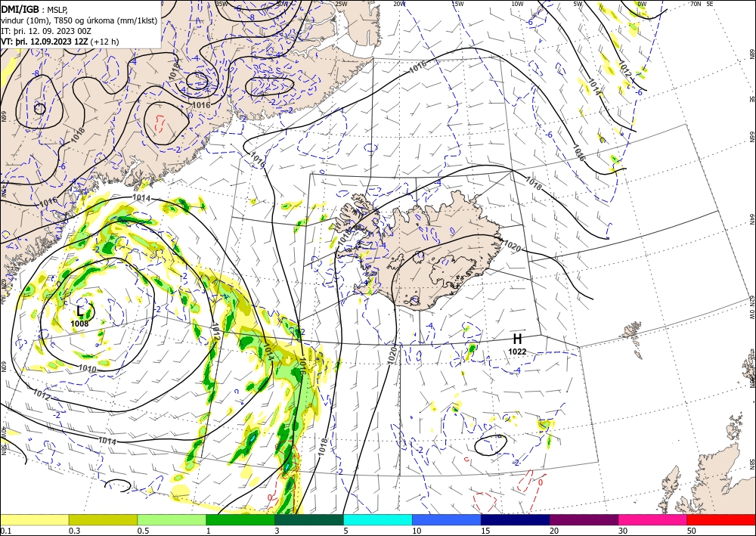Click the '15' legend value label
Image resolution: width=756 pixels, height=536 pixels.
click(485, 531)
